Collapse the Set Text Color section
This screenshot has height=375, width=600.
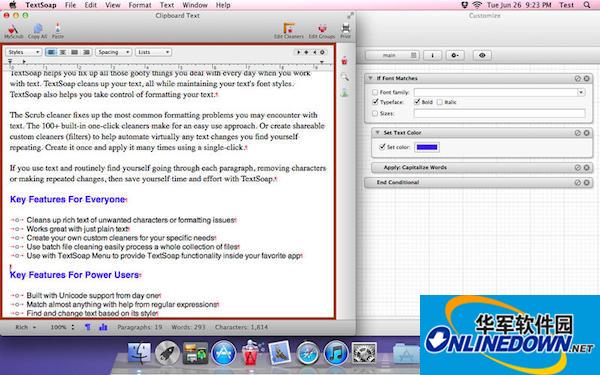pyautogui.click(x=377, y=132)
